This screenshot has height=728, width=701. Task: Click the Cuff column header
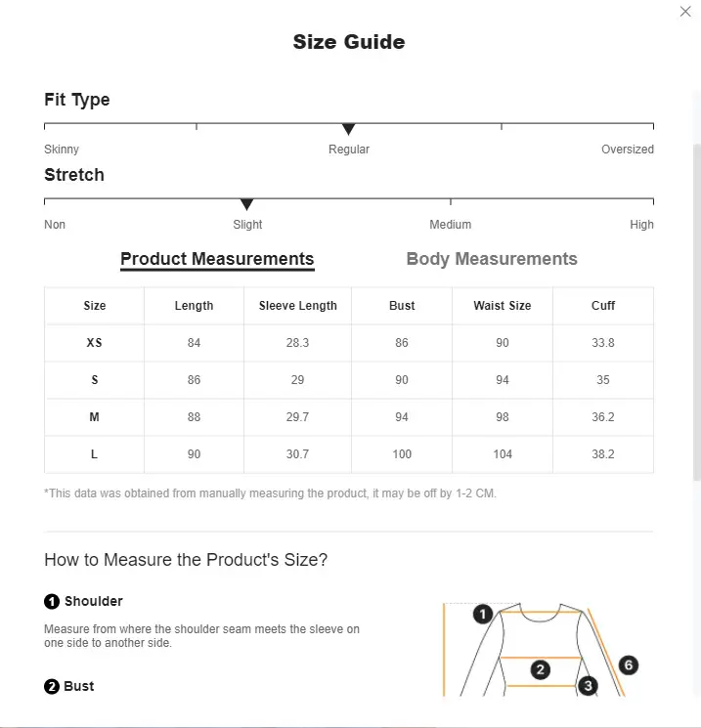point(603,306)
